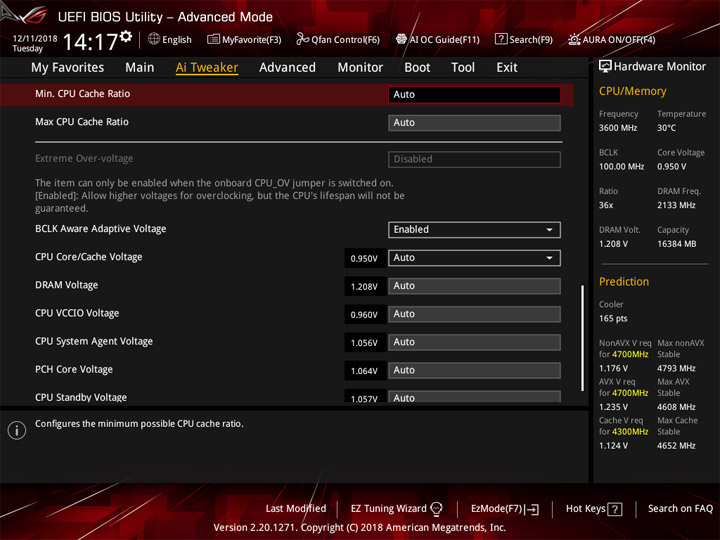The width and height of the screenshot is (720, 540).
Task: Switch to My Favorites tab
Action: click(x=68, y=68)
